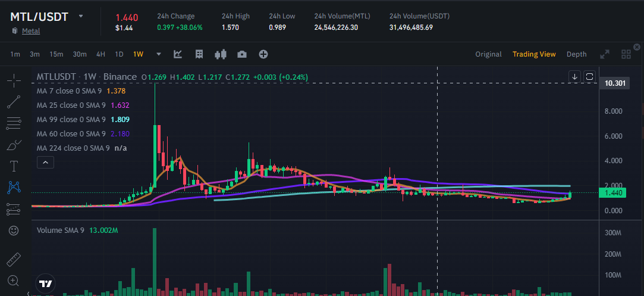Select the MA 7 close indicator legend

pos(81,91)
